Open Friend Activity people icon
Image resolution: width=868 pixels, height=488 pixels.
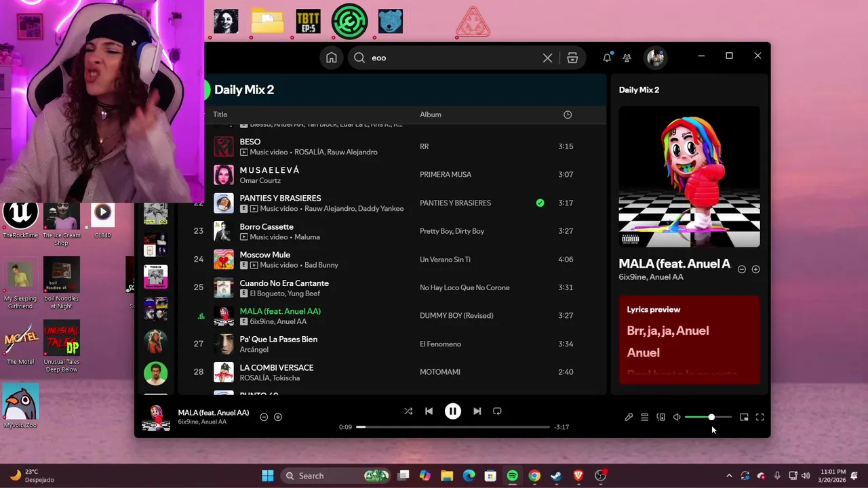(627, 58)
